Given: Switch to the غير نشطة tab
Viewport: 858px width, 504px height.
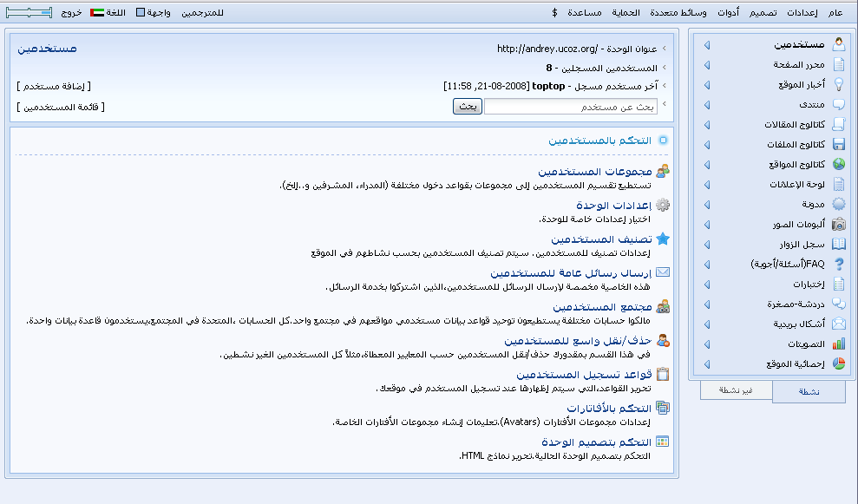Looking at the screenshot, I should [x=736, y=390].
